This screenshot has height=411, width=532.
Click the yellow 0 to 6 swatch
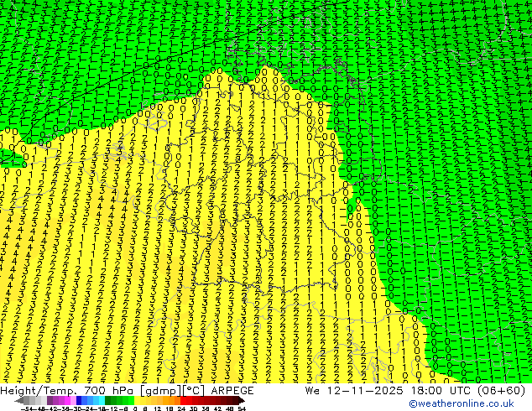[137, 400]
